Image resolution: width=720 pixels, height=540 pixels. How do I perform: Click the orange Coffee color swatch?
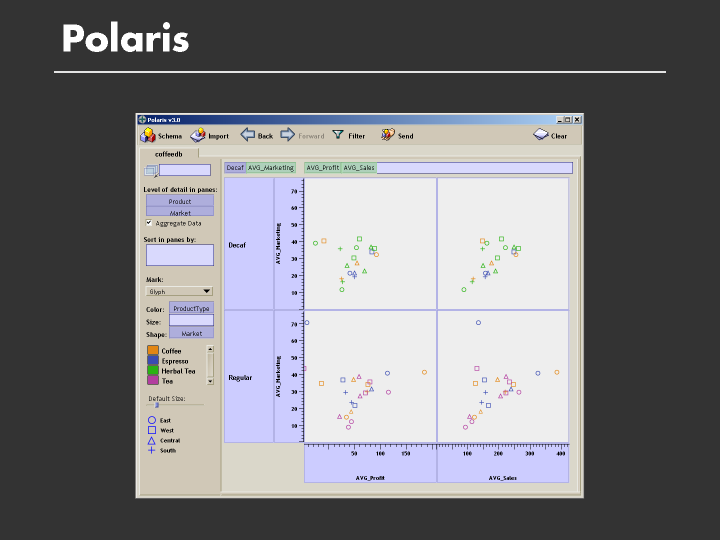click(x=152, y=350)
